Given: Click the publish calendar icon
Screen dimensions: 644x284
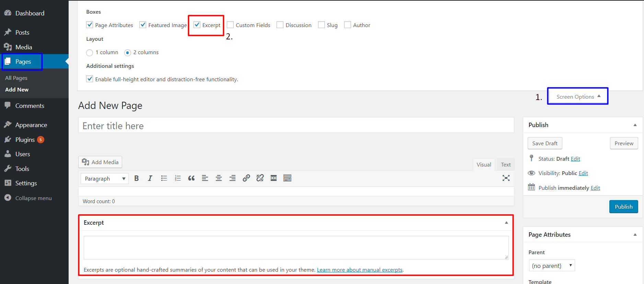Looking at the screenshot, I should click(531, 187).
